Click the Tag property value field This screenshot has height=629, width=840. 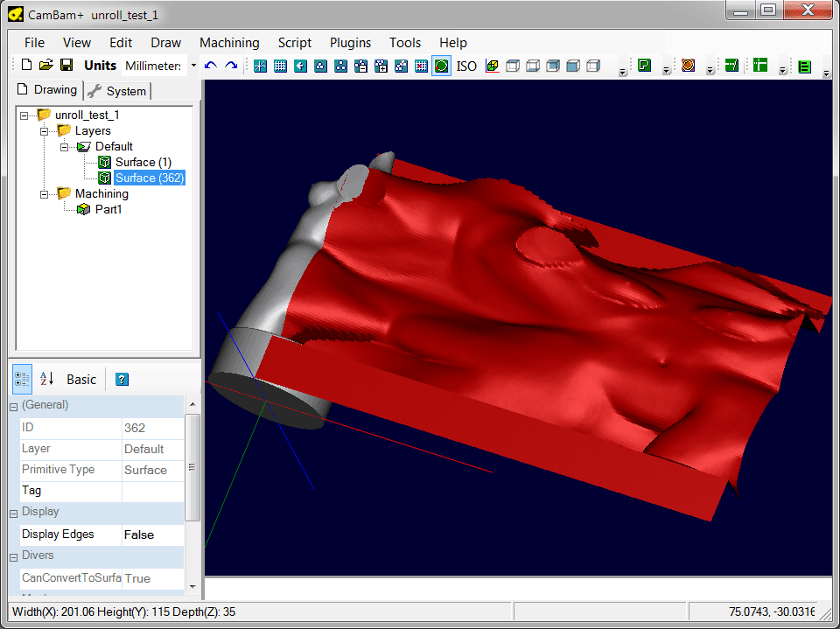tap(152, 491)
